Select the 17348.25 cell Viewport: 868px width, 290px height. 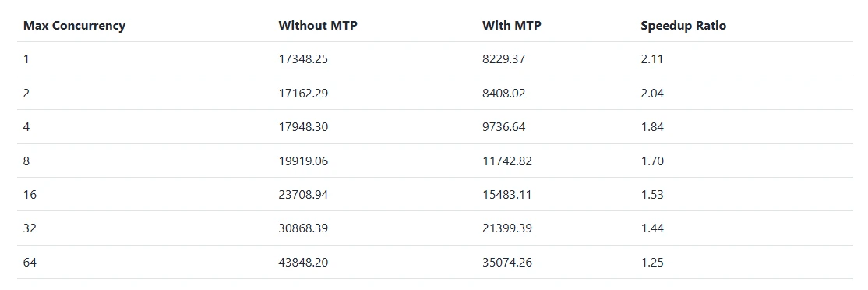click(303, 58)
